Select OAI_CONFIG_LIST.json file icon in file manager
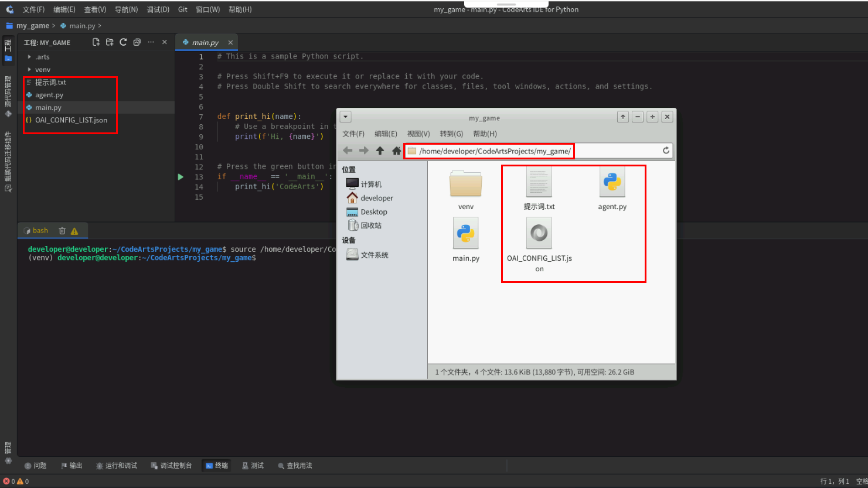 point(539,233)
